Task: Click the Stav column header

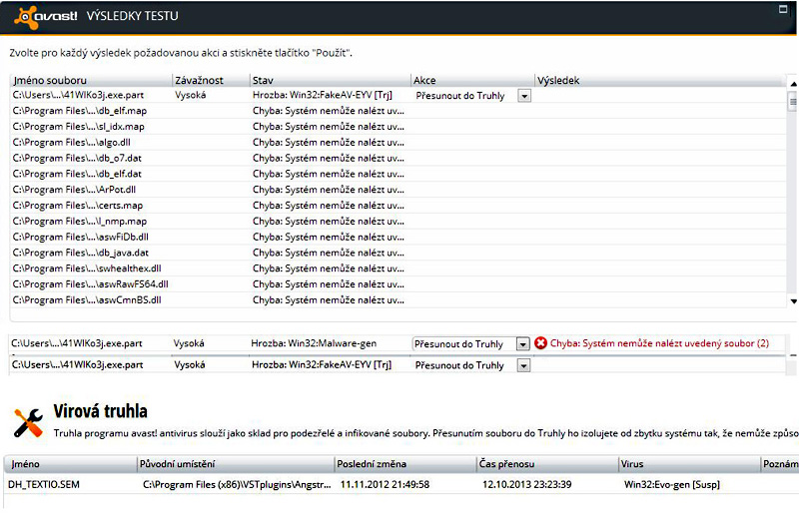Action: pyautogui.click(x=329, y=80)
